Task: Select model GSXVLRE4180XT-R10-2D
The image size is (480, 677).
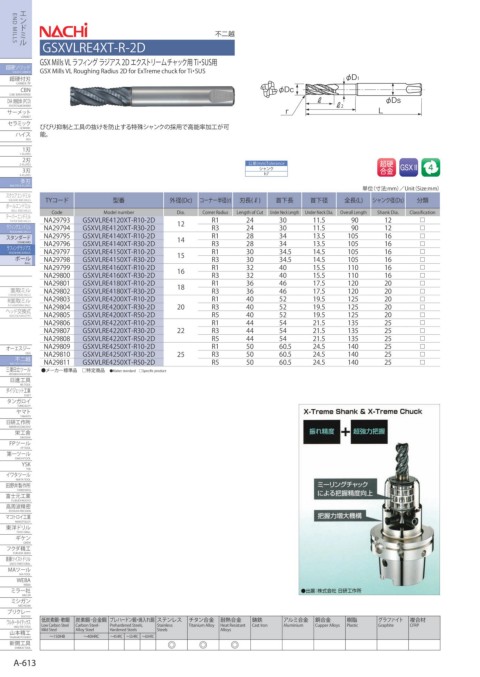Action: point(119,283)
